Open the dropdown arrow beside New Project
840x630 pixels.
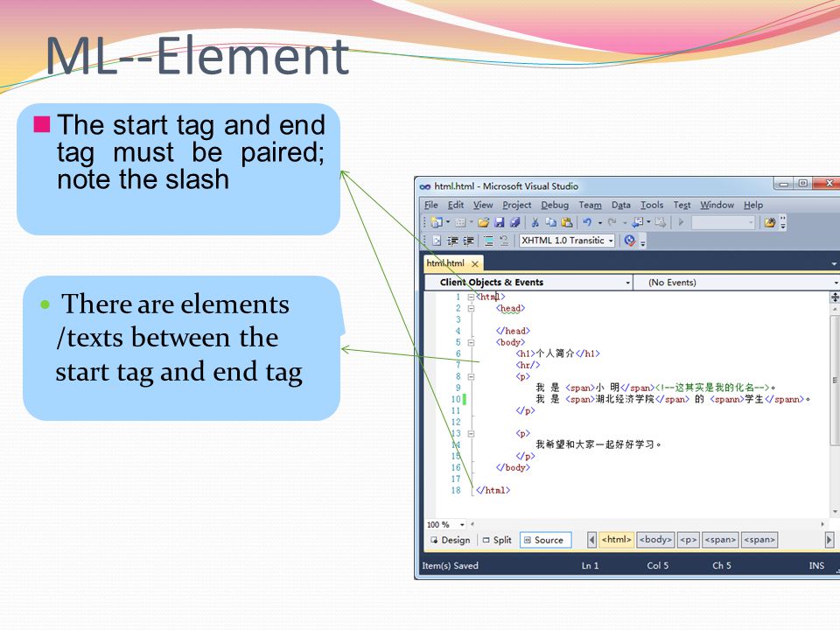point(448,222)
